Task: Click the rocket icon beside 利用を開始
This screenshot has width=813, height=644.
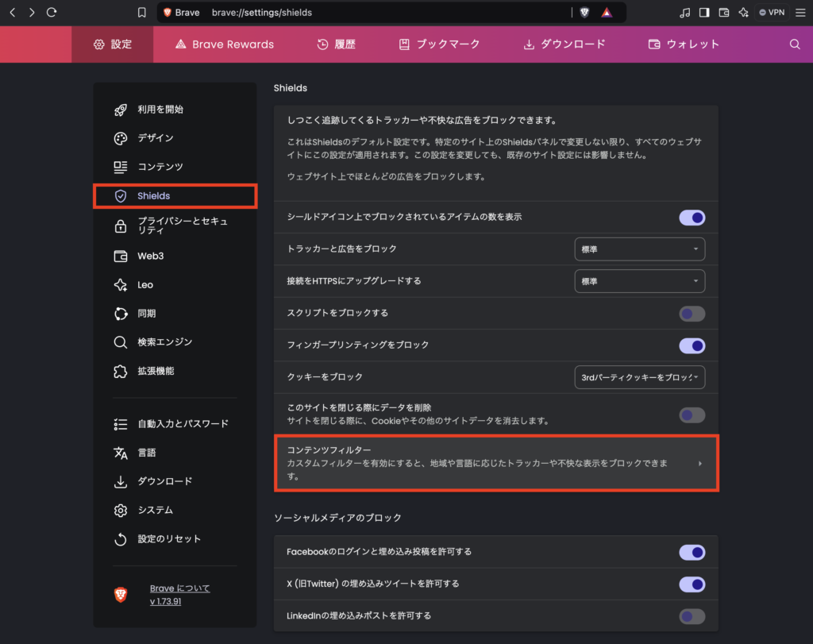Action: pos(121,110)
